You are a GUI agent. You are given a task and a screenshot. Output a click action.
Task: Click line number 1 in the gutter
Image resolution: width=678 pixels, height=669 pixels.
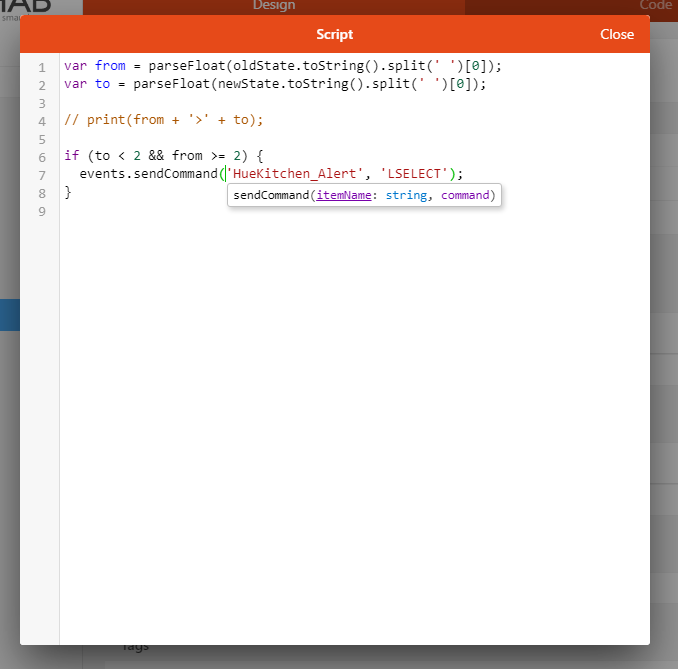[42, 67]
